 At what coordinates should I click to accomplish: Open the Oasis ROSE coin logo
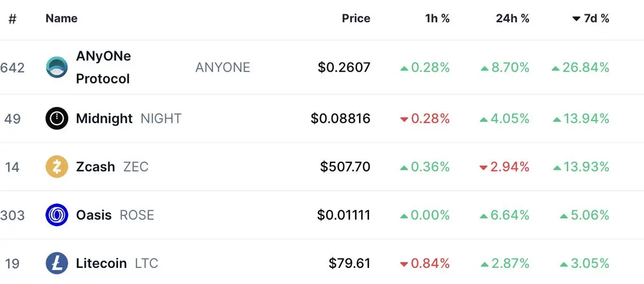coord(57,215)
